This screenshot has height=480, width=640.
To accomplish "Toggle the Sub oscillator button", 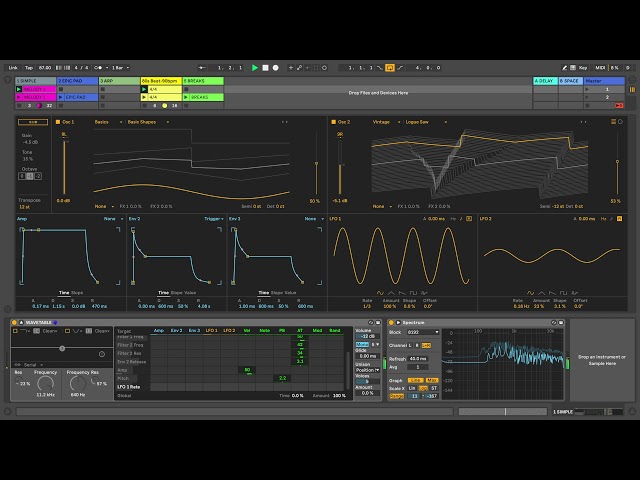I will pos(33,122).
